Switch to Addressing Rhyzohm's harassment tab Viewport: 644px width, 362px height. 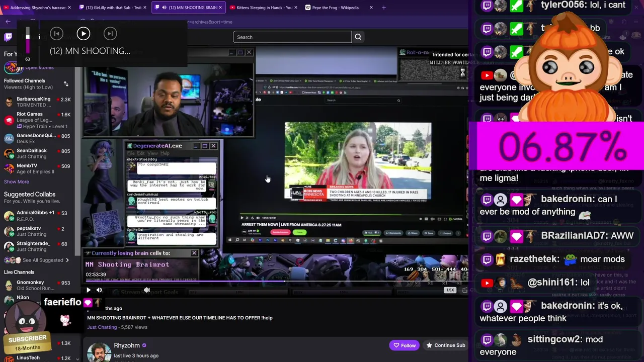coord(37,8)
